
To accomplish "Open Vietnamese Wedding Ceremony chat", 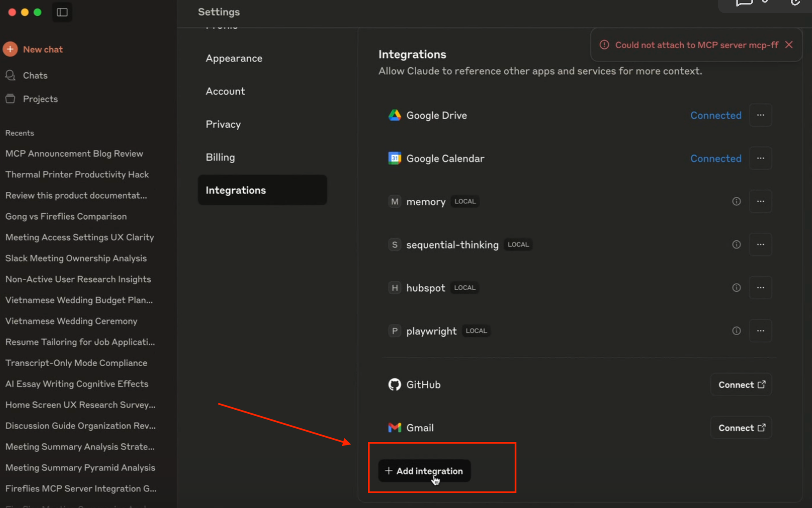I will point(71,321).
